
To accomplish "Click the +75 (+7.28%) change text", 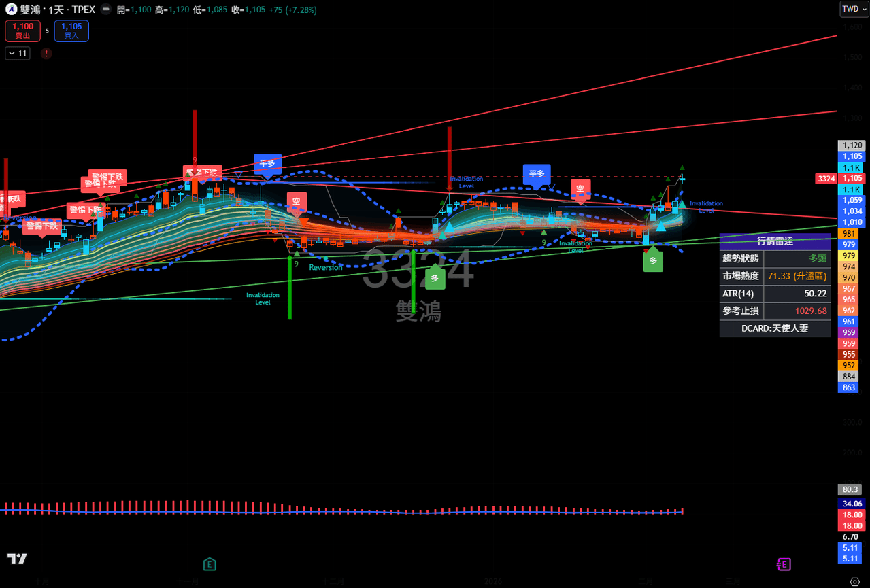I will click(x=293, y=10).
